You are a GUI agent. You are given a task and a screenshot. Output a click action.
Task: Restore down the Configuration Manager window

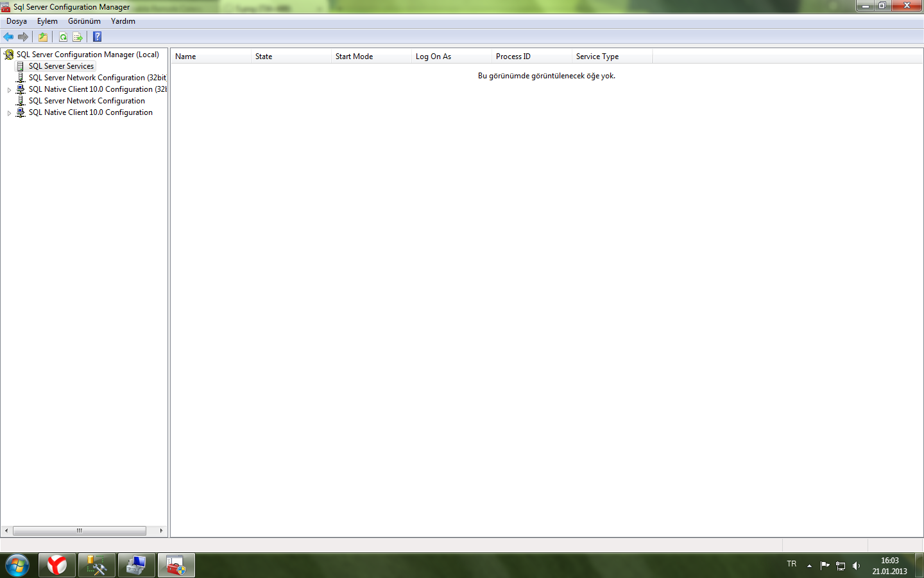[882, 6]
